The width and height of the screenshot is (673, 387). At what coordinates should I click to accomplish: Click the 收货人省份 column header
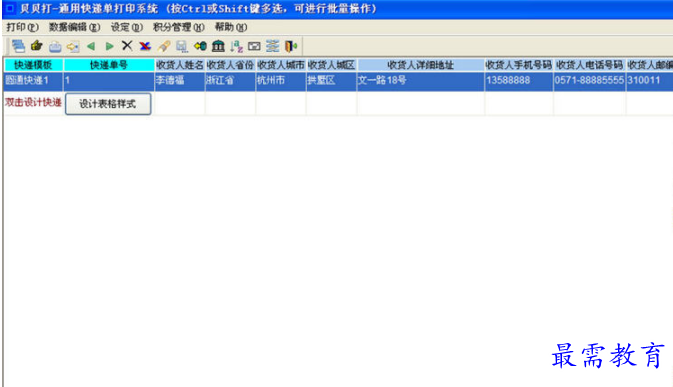tap(230, 65)
